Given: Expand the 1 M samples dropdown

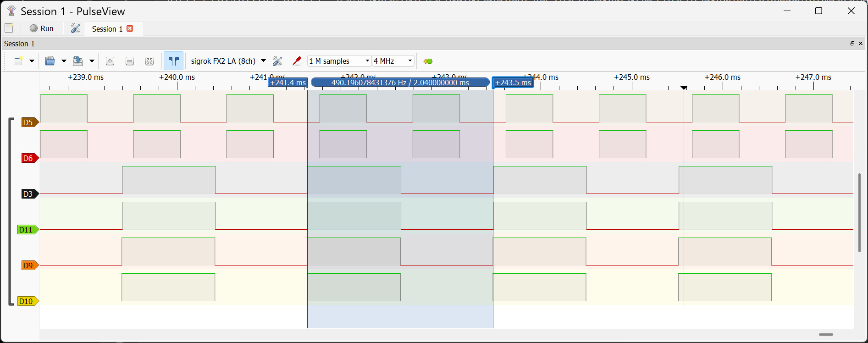Looking at the screenshot, I should coord(339,61).
